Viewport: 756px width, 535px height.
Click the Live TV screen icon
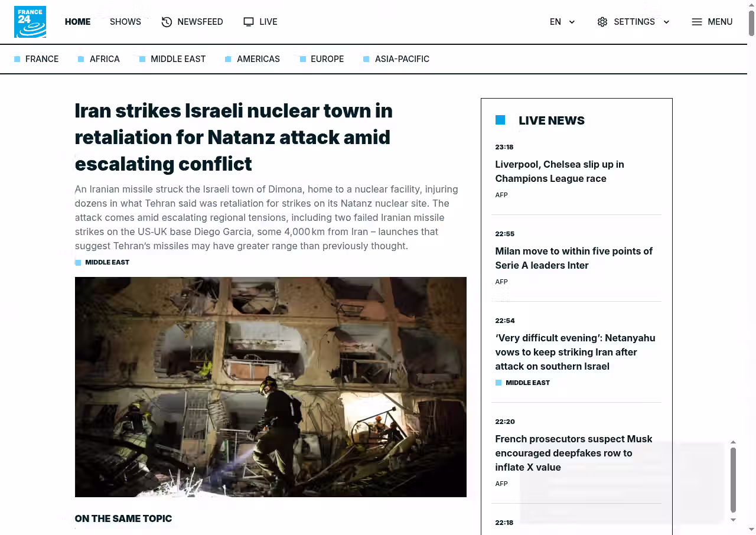(x=249, y=22)
